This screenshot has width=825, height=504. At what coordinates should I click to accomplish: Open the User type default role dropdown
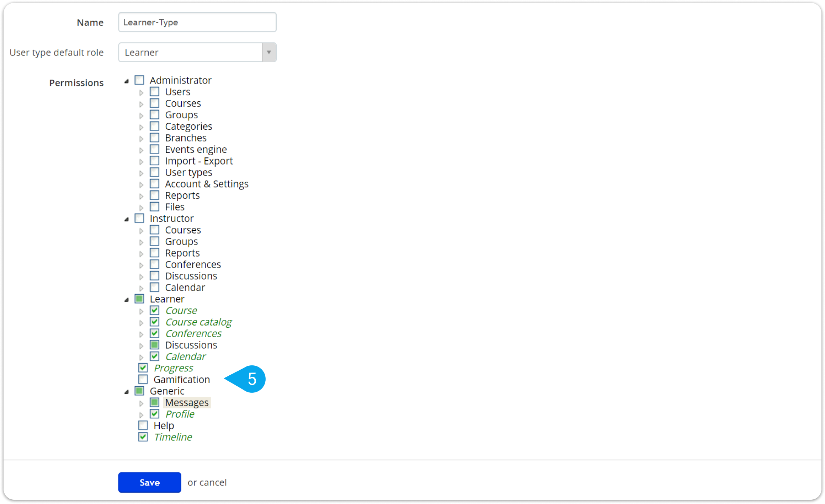point(268,52)
